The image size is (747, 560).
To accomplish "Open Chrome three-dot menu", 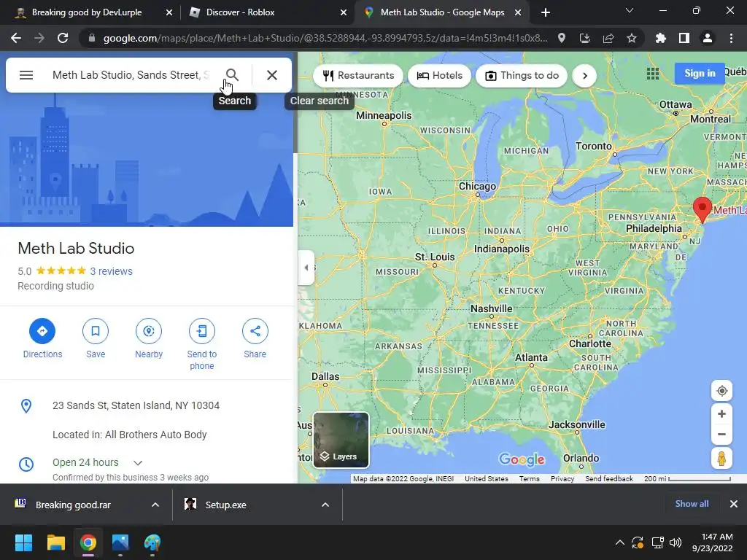I will click(x=731, y=38).
